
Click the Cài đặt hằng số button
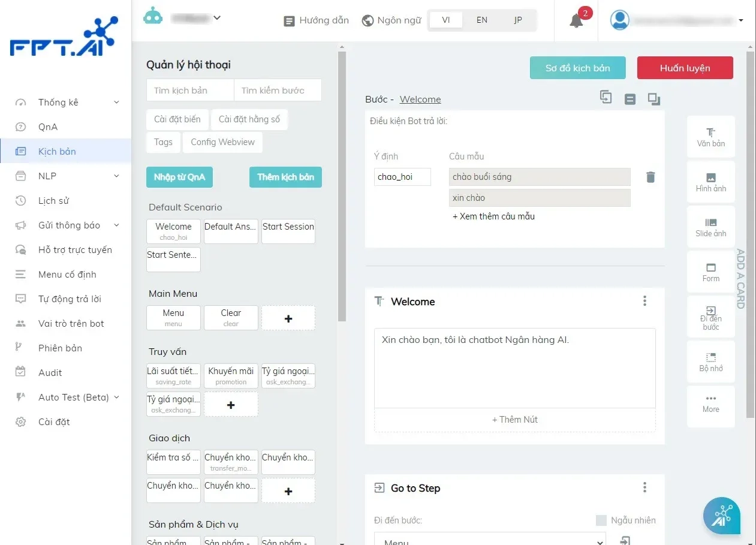coord(249,119)
